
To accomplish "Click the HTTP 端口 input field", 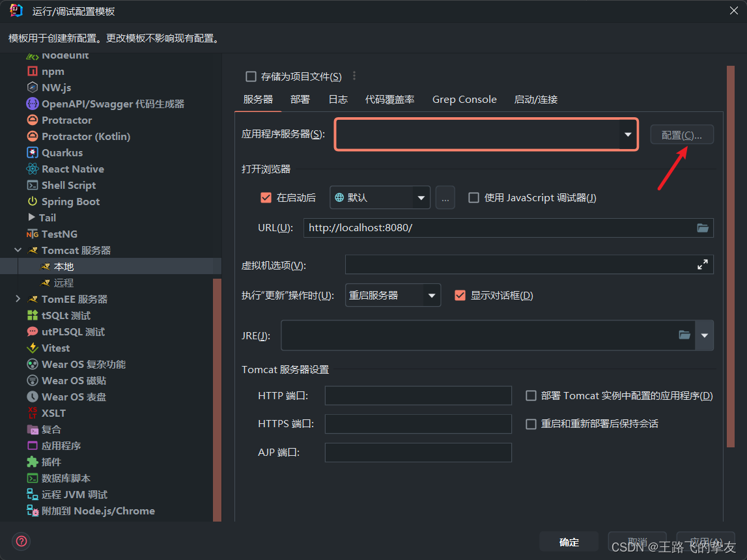I will pos(418,396).
